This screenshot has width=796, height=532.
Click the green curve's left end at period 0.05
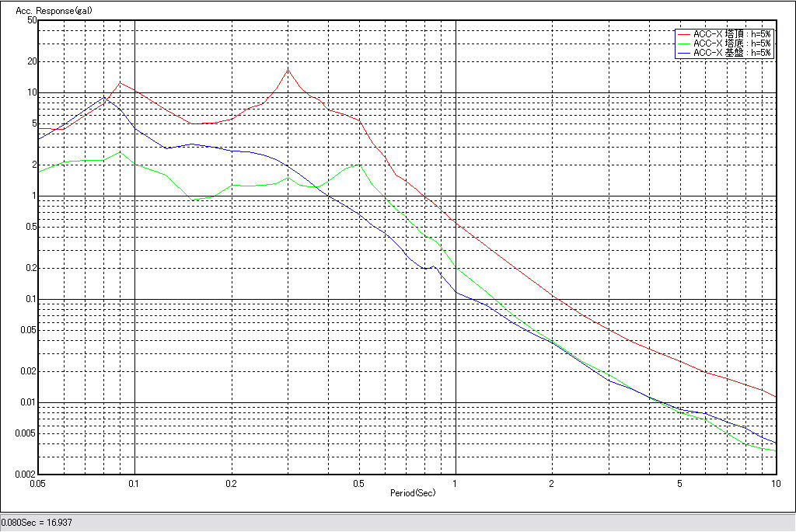click(40, 171)
